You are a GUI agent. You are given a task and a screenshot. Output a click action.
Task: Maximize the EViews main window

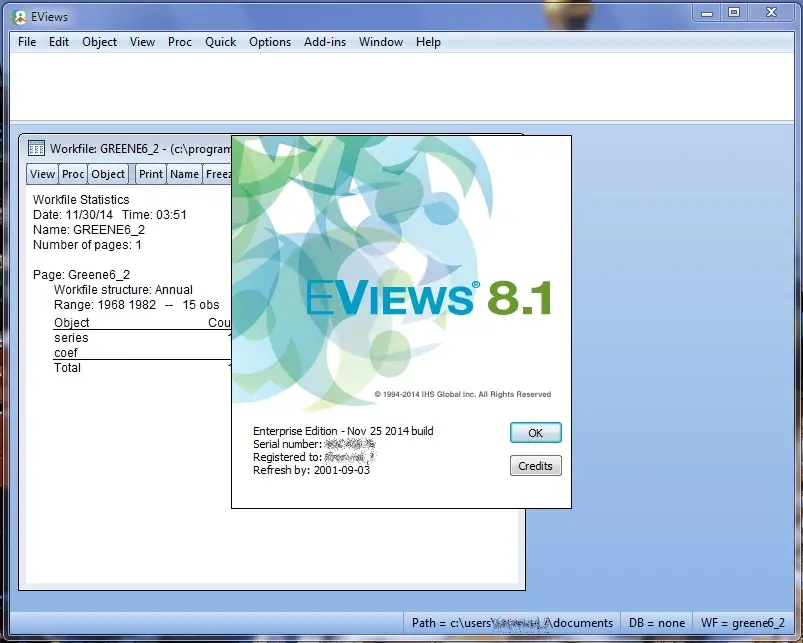[734, 13]
